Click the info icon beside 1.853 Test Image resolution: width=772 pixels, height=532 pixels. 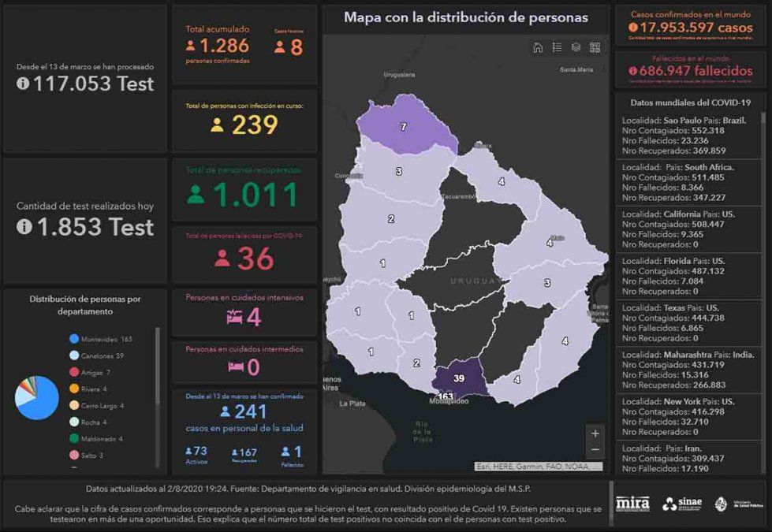(23, 227)
